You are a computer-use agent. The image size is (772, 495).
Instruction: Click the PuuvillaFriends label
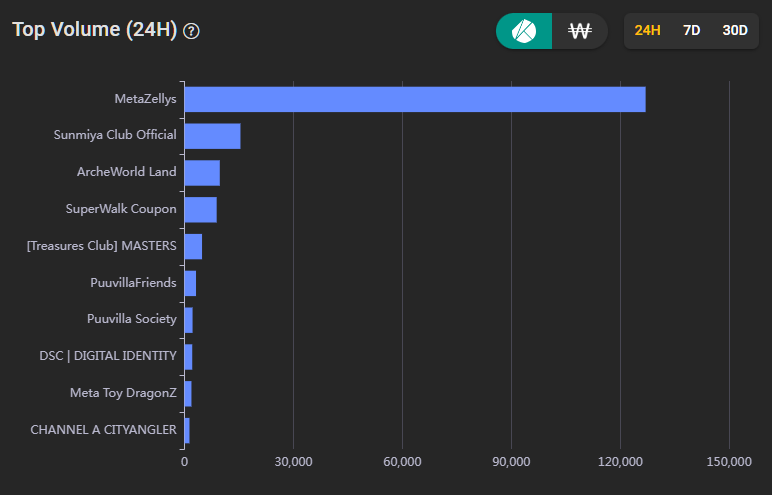133,283
